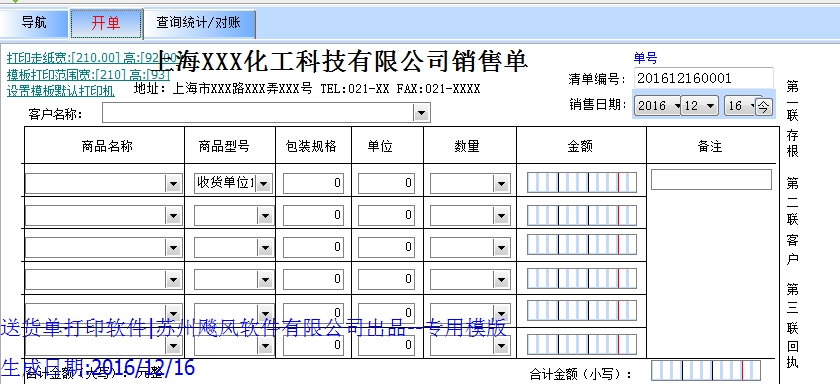Open fourth row 商品型号 dropdown
The width and height of the screenshot is (840, 384).
(266, 280)
